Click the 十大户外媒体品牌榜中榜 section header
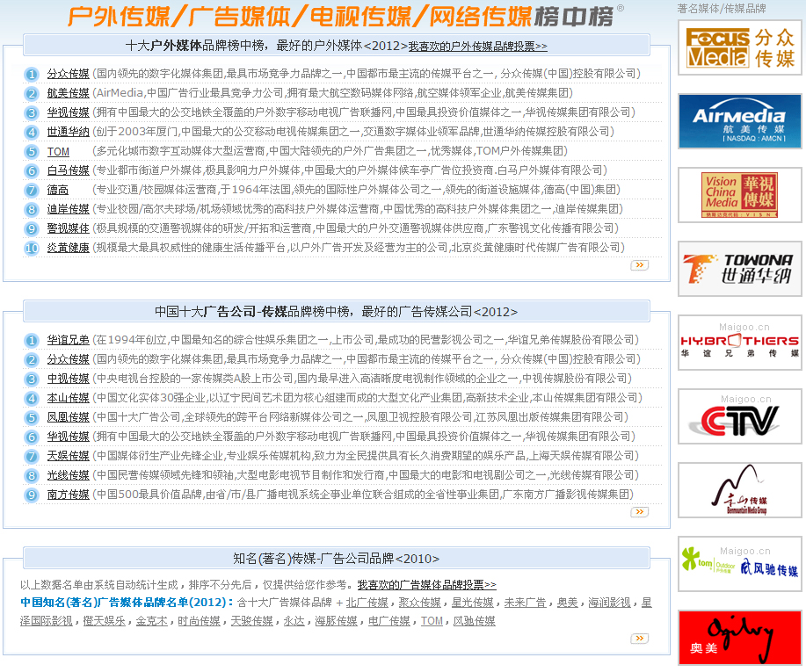Screen dimensions: 806x672 coord(265,46)
